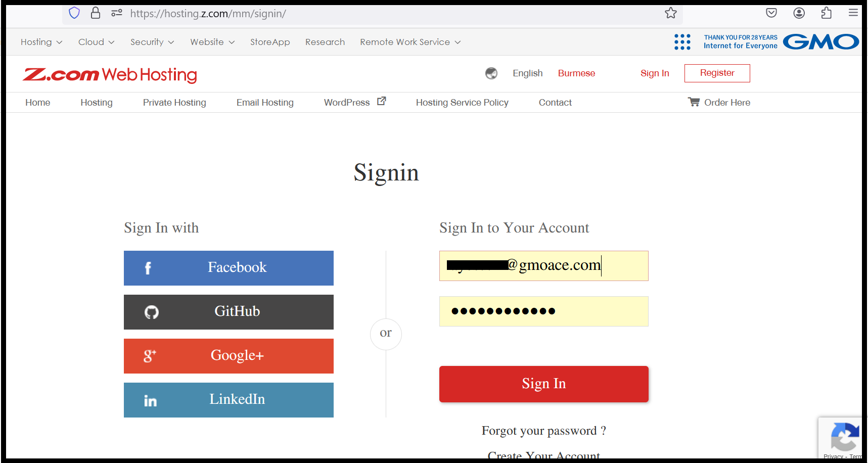Bookmark page with the star icon

pos(671,13)
